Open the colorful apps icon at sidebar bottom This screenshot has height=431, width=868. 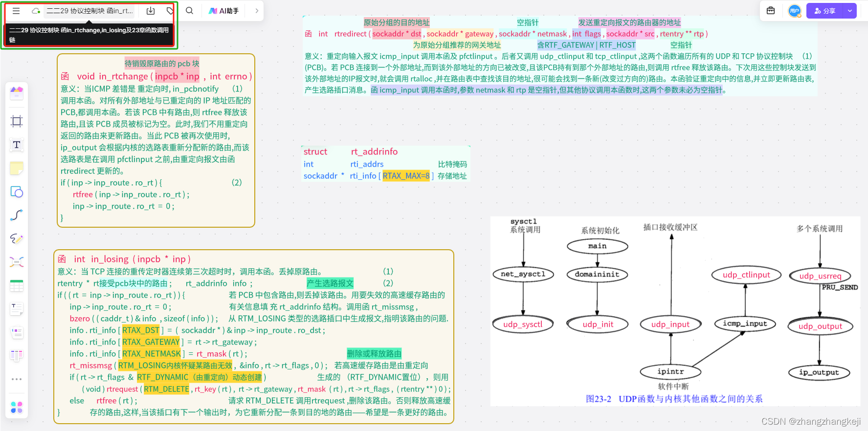click(17, 407)
